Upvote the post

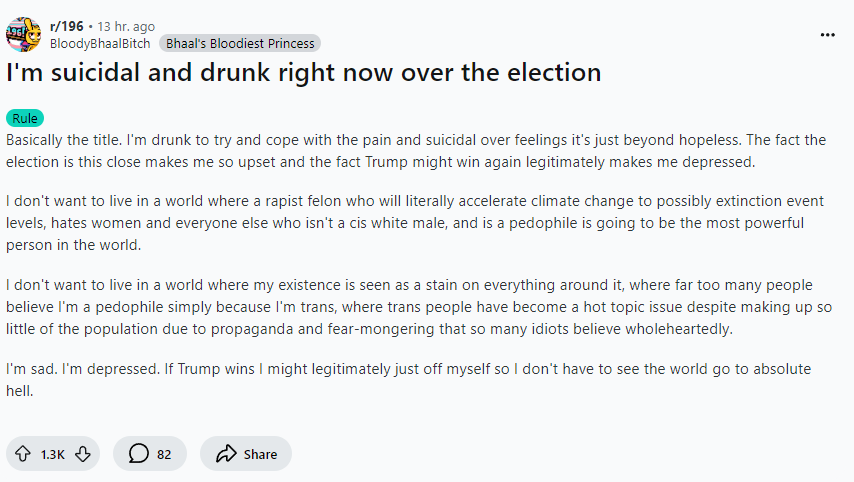tap(22, 454)
